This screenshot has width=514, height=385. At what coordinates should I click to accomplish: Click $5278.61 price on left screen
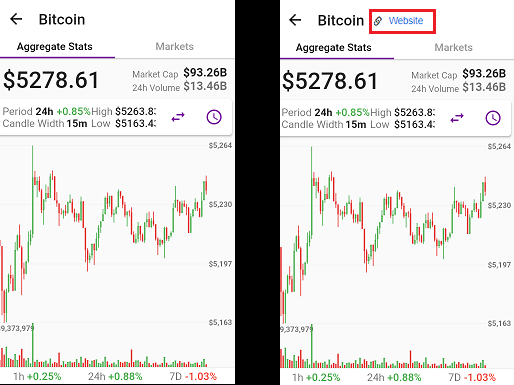[51, 80]
